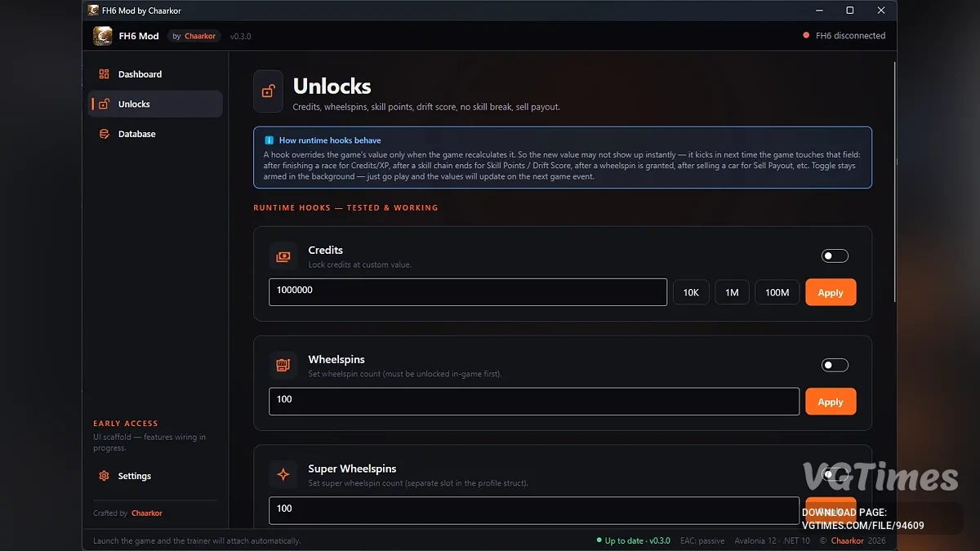This screenshot has width=980, height=551.
Task: Click the info icon beside runtime hooks note
Action: point(269,140)
